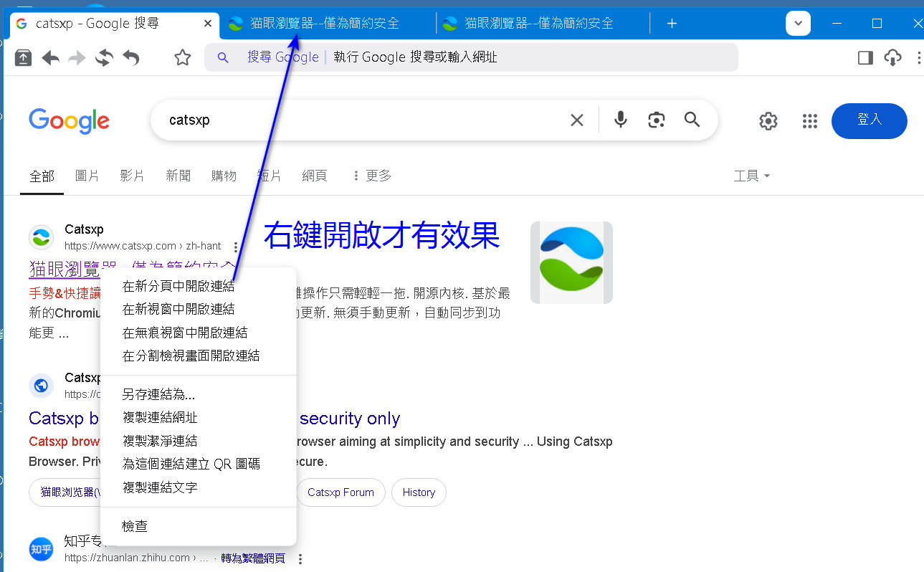Screen dimensions: 924x572
Task: Start voice search with microphone icon
Action: [621, 120]
